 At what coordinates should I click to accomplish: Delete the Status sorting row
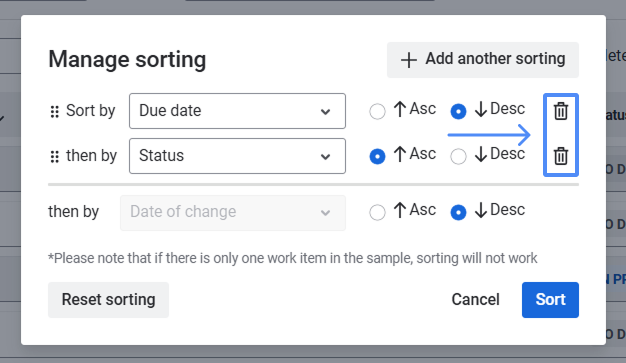coord(561,156)
